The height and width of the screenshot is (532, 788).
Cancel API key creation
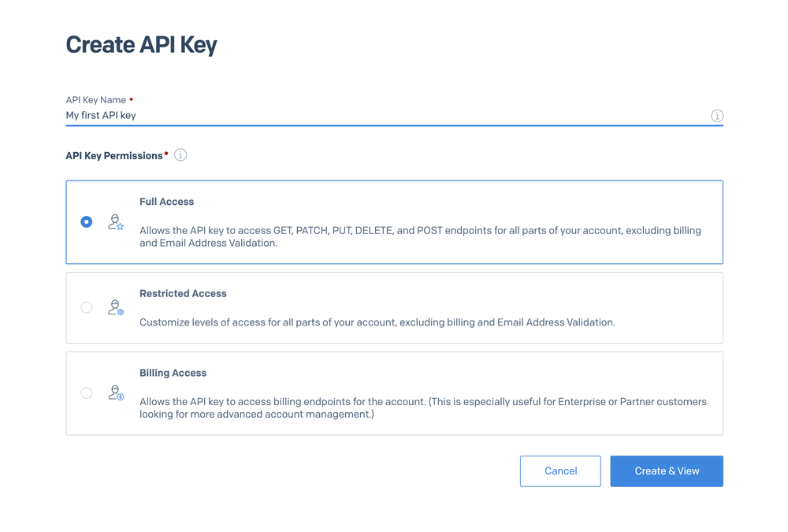[x=560, y=471]
